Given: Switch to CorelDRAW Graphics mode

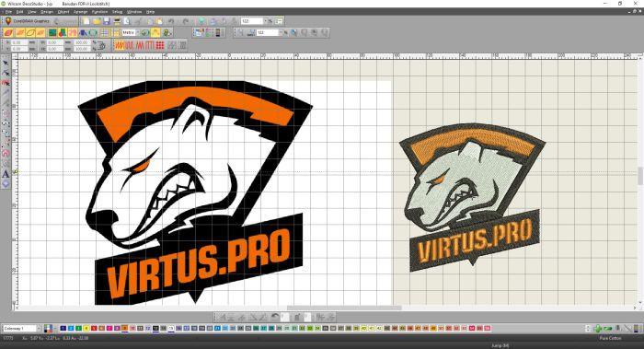Looking at the screenshot, I should [27, 21].
